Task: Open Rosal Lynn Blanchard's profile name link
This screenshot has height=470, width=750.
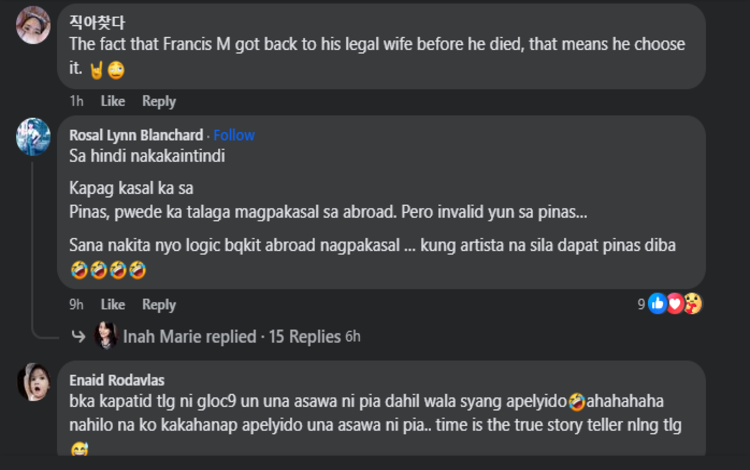Action: click(x=136, y=135)
